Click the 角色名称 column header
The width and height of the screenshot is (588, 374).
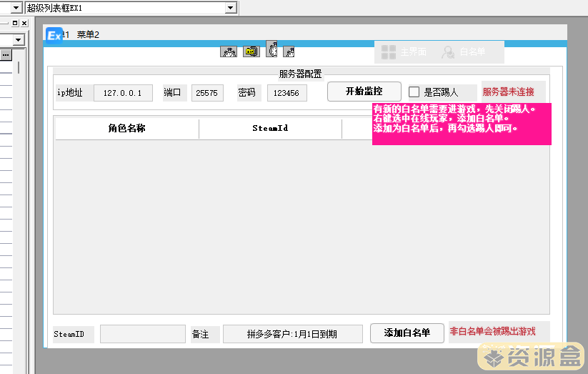click(x=126, y=129)
